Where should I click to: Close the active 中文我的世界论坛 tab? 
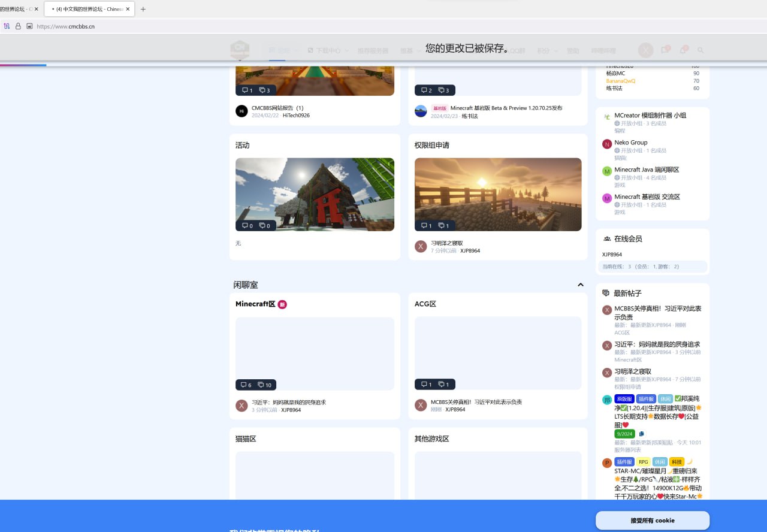click(x=128, y=9)
